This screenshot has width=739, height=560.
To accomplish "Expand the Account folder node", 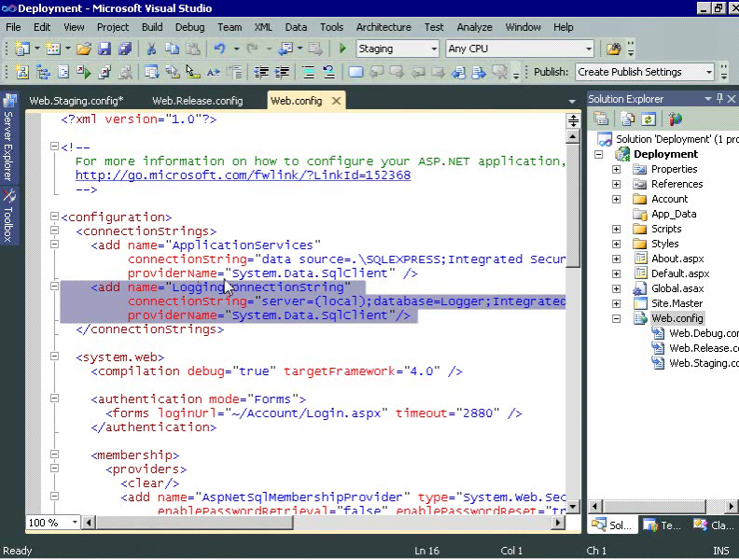I will (616, 200).
